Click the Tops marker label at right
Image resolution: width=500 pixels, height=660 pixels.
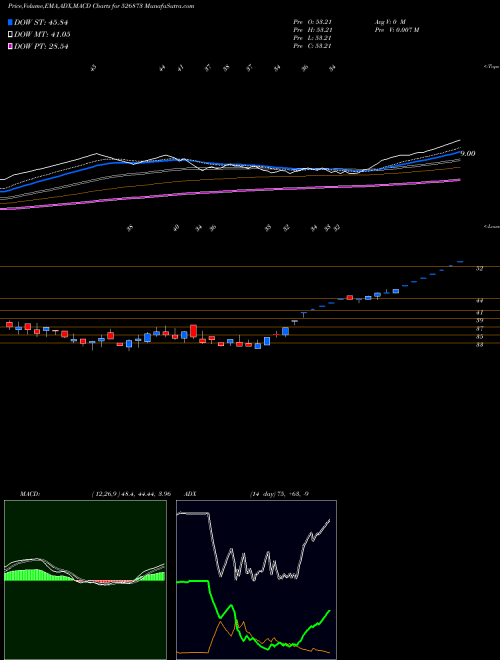pos(491,67)
